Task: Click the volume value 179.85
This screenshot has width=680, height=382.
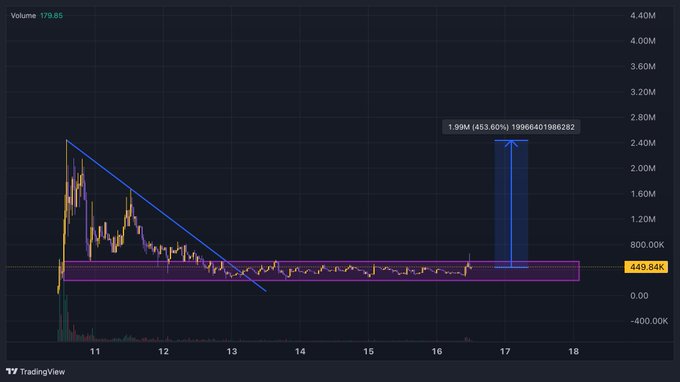Action: point(51,16)
